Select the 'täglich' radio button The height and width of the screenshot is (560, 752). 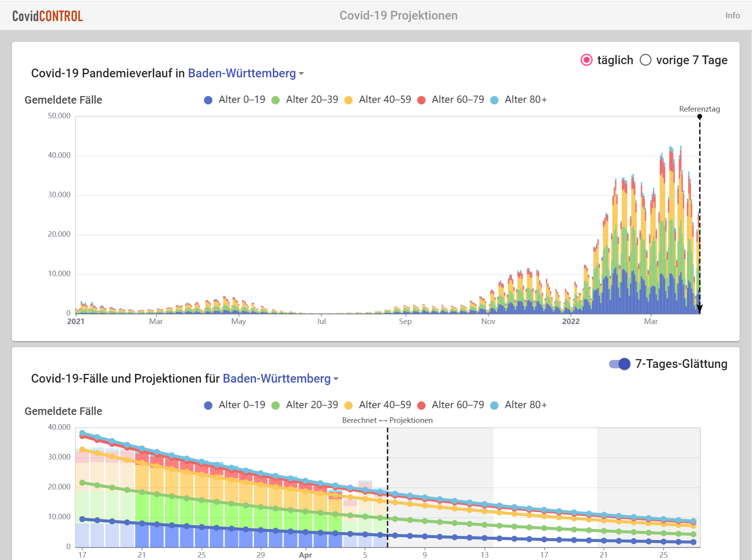[586, 60]
